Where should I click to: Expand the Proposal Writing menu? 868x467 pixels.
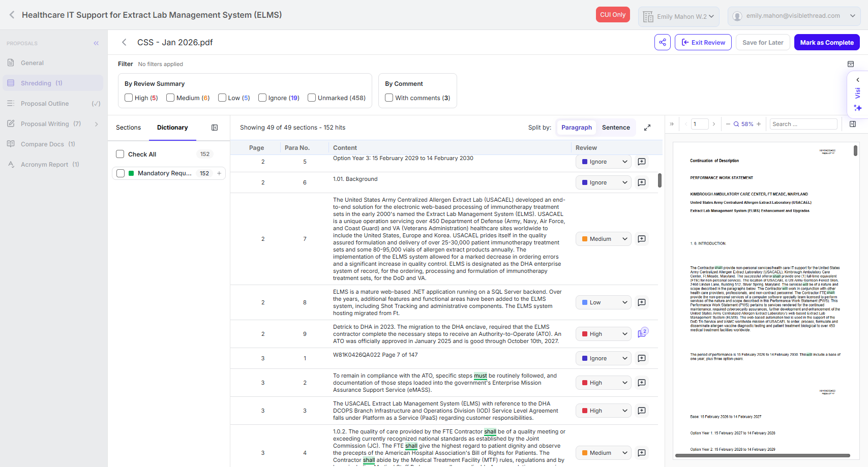click(96, 124)
